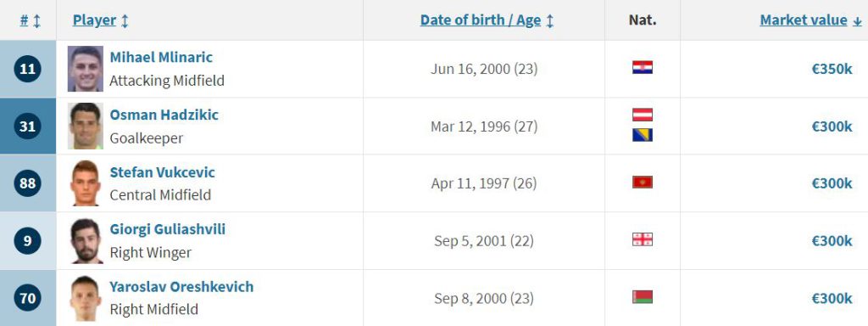This screenshot has height=326, width=868.
Task: Click Osman Hadzikic portrait thumbnail
Action: click(86, 126)
